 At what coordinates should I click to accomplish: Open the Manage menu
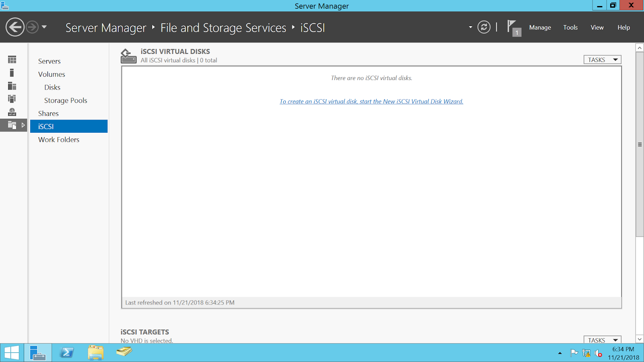[540, 27]
